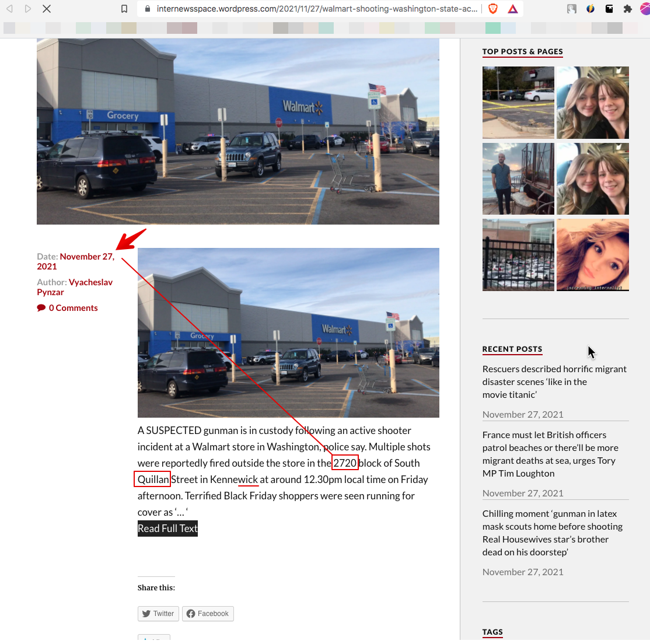Go forward to the next page
This screenshot has height=644, width=650.
[28, 9]
